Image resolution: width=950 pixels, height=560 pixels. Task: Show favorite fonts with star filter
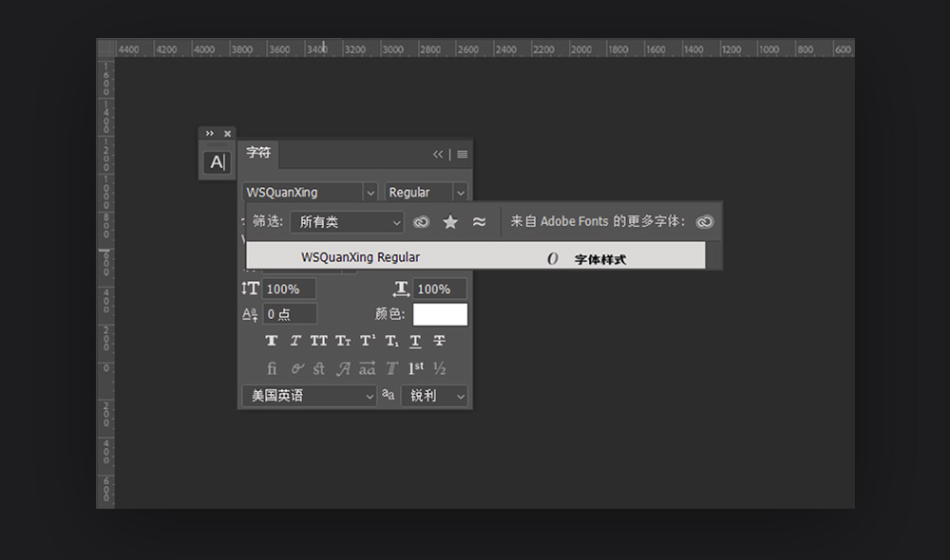coord(450,222)
